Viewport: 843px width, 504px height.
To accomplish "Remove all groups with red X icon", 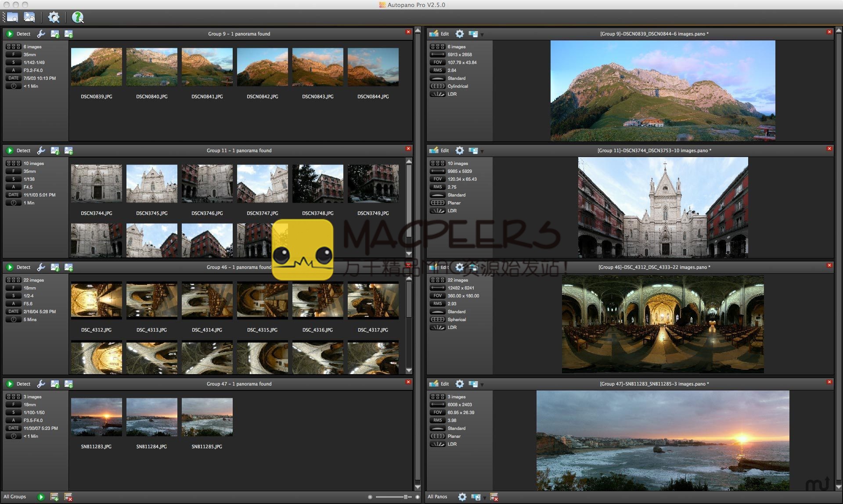I will 68,497.
